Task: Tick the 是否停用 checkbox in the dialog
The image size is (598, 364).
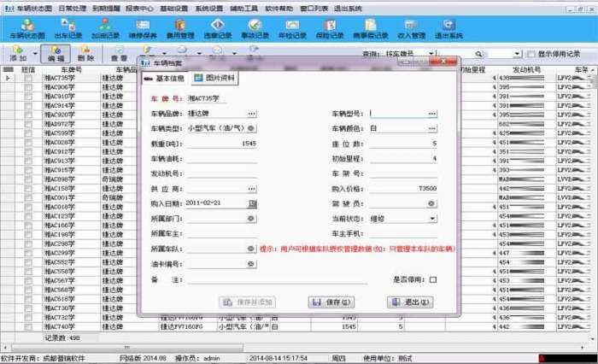Action: [x=433, y=279]
